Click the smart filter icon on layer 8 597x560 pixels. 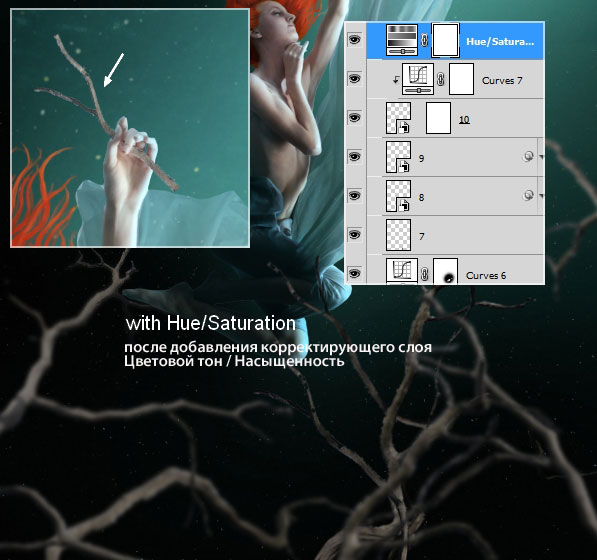pos(528,195)
